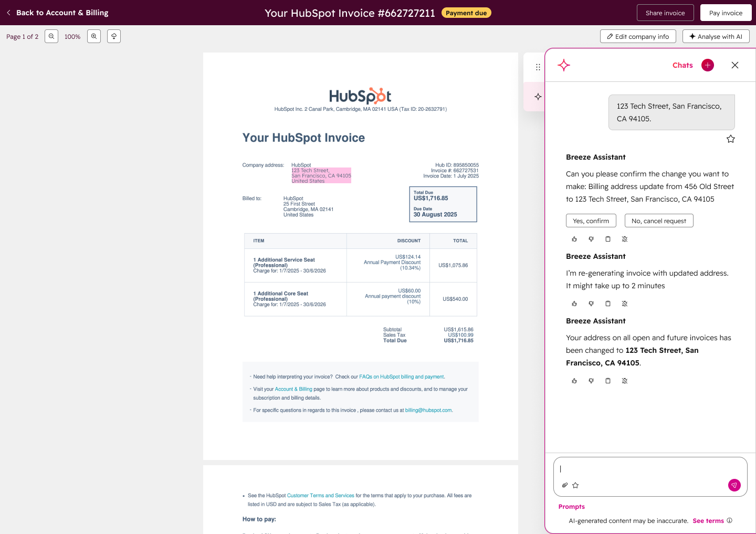Open Edit company info

638,36
